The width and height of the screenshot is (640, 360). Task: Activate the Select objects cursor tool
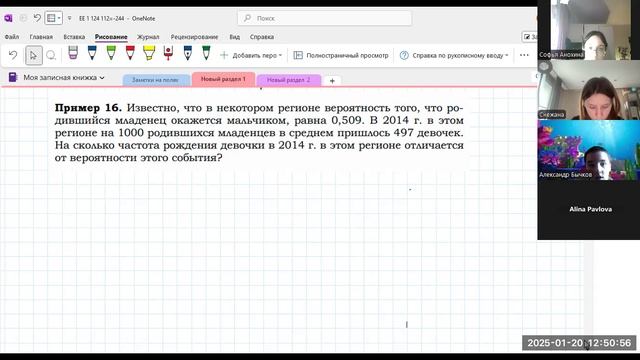33,55
